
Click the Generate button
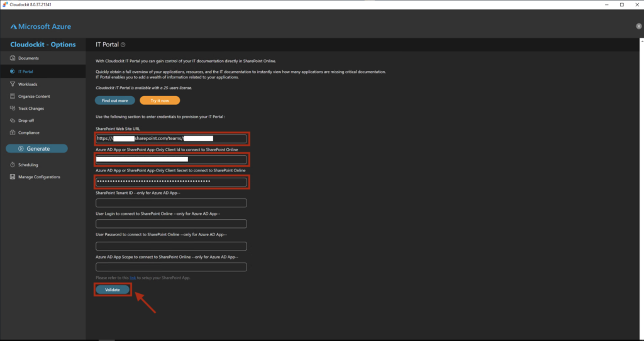36,149
